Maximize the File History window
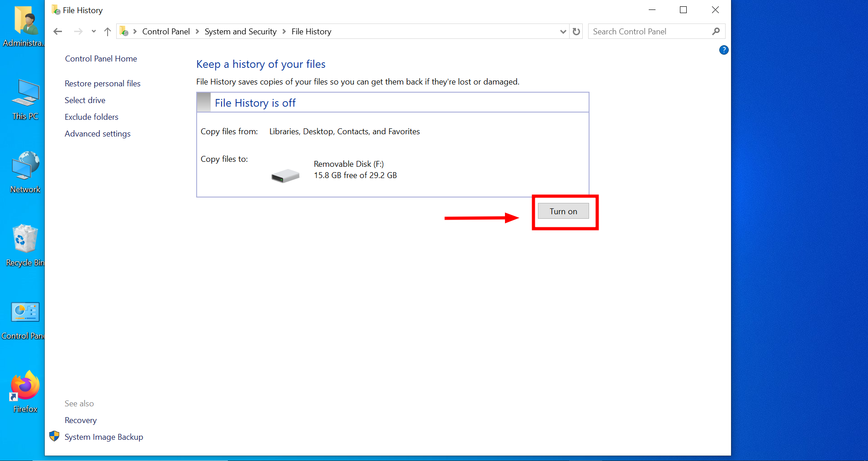The height and width of the screenshot is (461, 868). (x=684, y=10)
